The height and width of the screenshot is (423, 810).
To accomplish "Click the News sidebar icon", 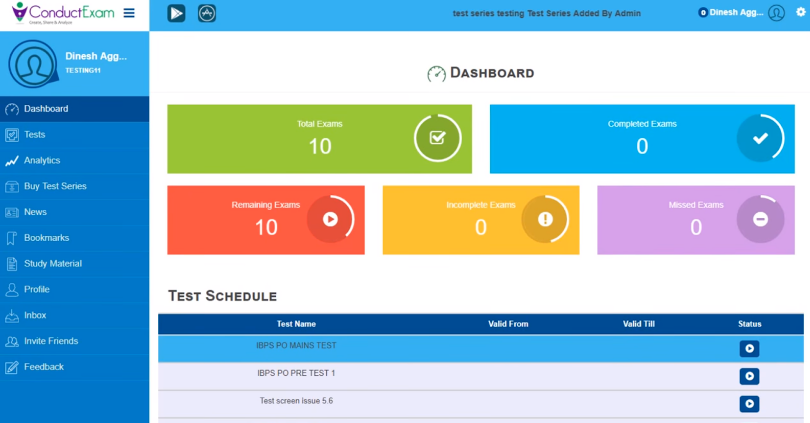I will point(12,212).
